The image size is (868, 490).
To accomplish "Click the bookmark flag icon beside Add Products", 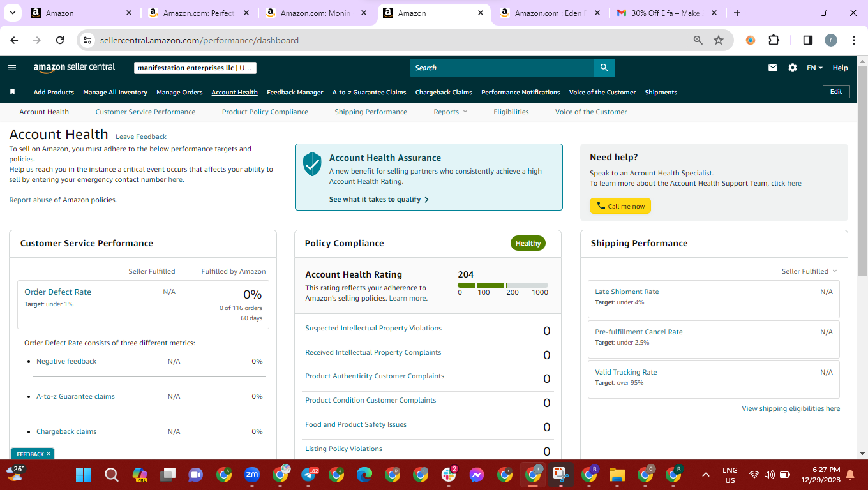I will click(12, 92).
